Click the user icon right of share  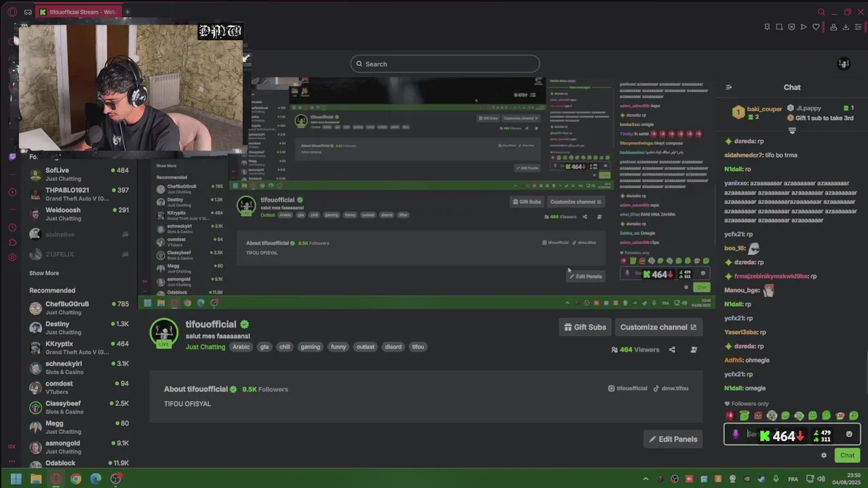pos(694,350)
